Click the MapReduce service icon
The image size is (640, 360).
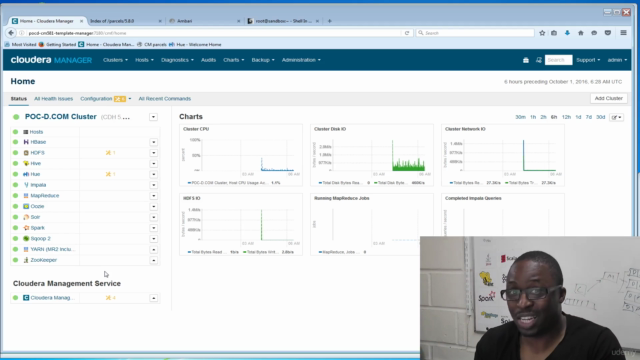pos(26,196)
